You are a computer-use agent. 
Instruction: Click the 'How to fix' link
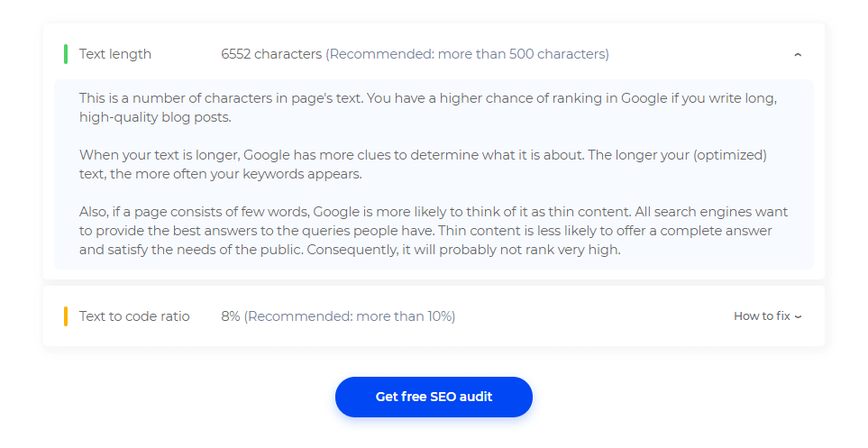tap(762, 316)
